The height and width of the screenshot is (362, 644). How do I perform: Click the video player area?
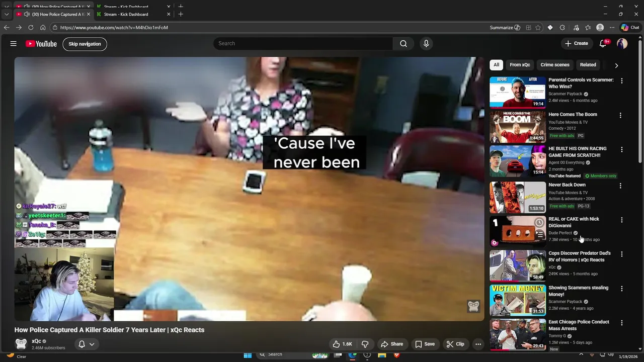249,189
